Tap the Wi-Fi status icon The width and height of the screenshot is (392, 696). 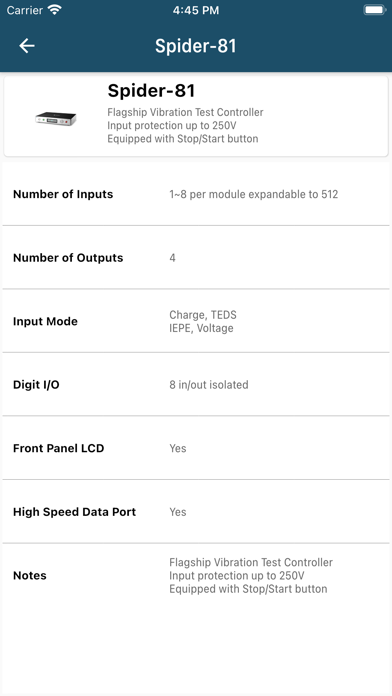click(55, 10)
